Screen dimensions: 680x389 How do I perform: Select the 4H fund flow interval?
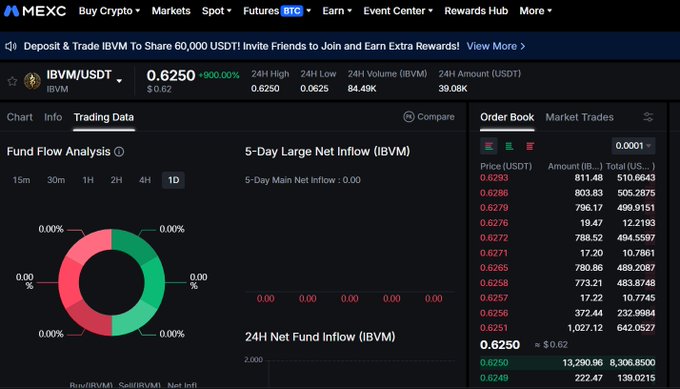(x=145, y=180)
